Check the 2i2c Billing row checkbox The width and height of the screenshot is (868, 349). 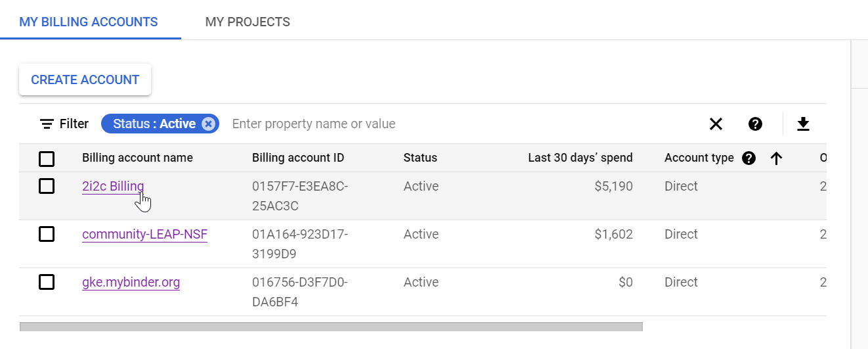[47, 186]
